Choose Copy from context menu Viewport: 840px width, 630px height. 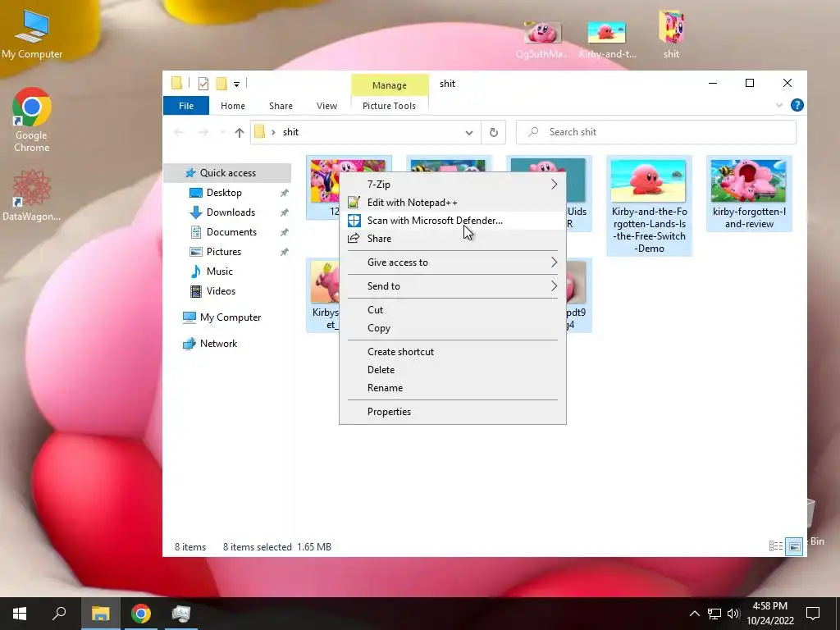(x=453, y=328)
